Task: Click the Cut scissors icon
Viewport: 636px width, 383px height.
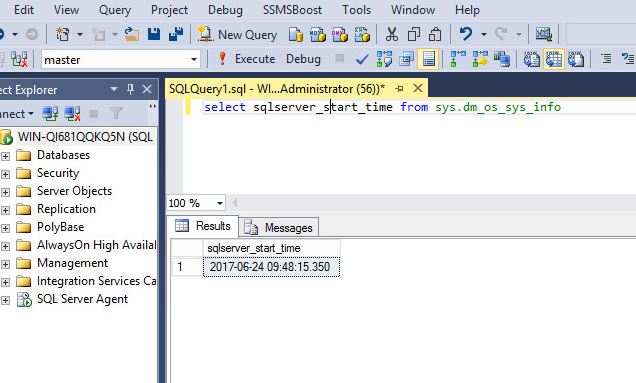Action: 391,35
